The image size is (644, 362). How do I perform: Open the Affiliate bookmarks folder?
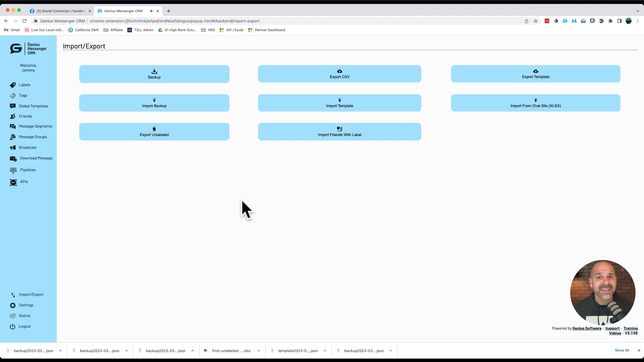[113, 30]
